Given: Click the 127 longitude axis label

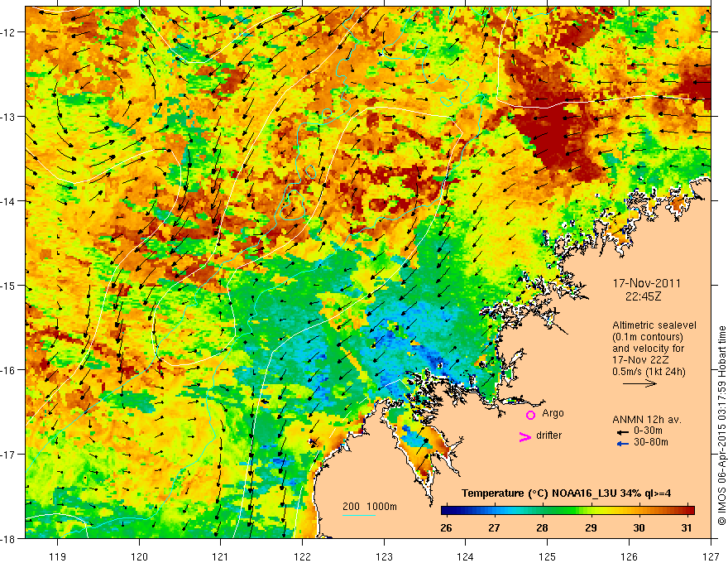Looking at the screenshot, I should click(x=711, y=556).
